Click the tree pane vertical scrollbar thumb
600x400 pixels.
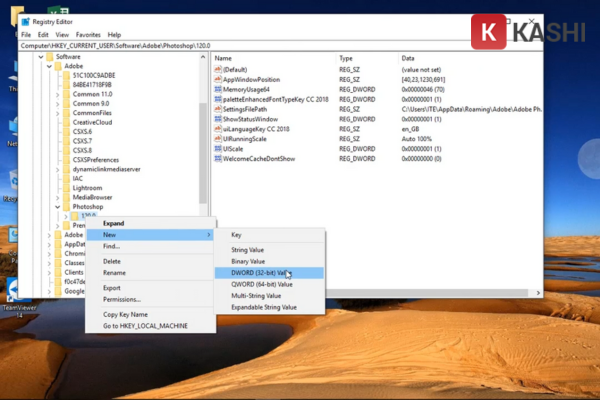(203, 153)
